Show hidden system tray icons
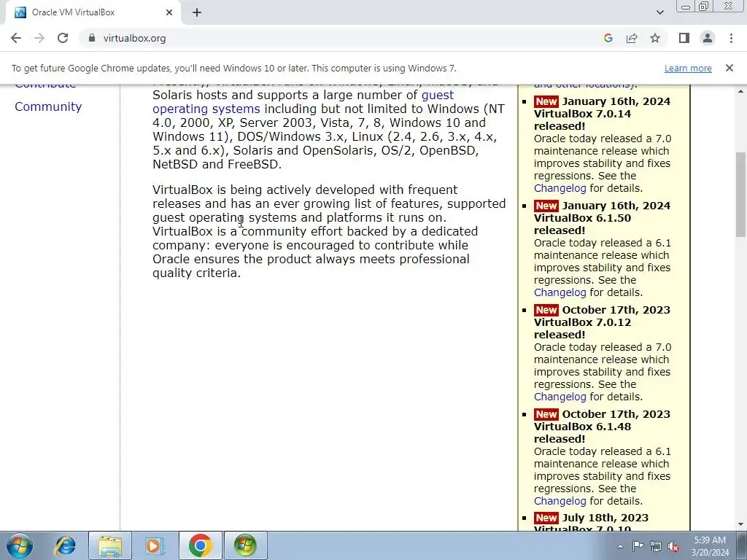Screen dimensions: 747x560 pos(620,546)
